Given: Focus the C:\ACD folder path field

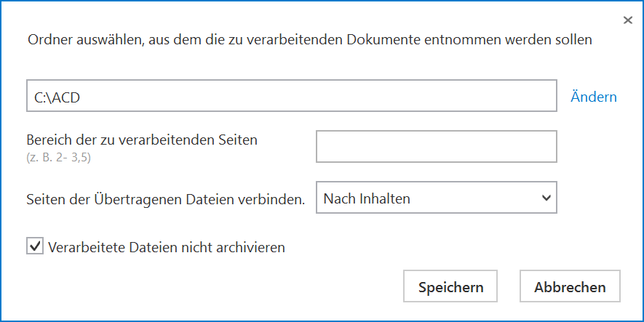Looking at the screenshot, I should (x=292, y=96).
